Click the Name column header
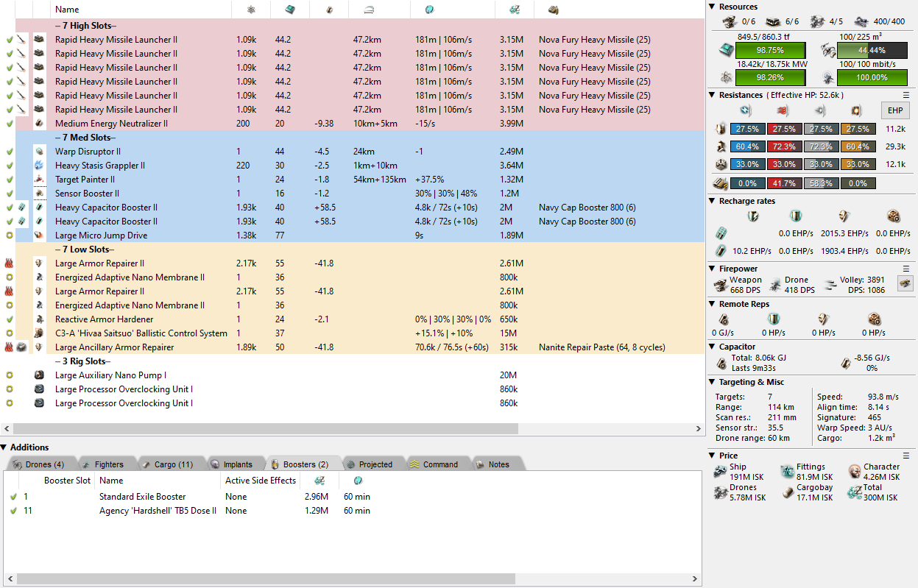This screenshot has width=918, height=588. click(x=67, y=10)
